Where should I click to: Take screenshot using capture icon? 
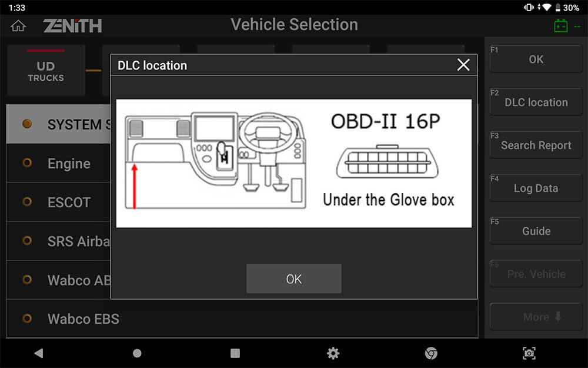pos(529,353)
